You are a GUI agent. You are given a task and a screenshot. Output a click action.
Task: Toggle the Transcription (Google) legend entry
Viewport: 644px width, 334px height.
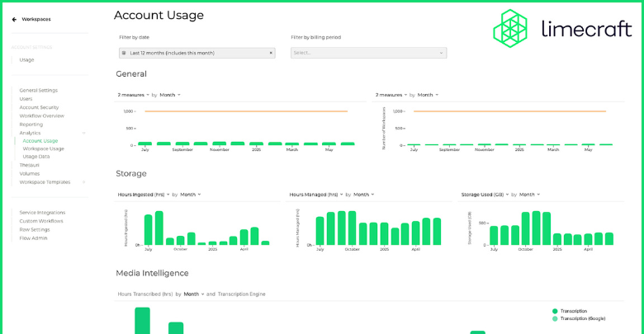583,318
